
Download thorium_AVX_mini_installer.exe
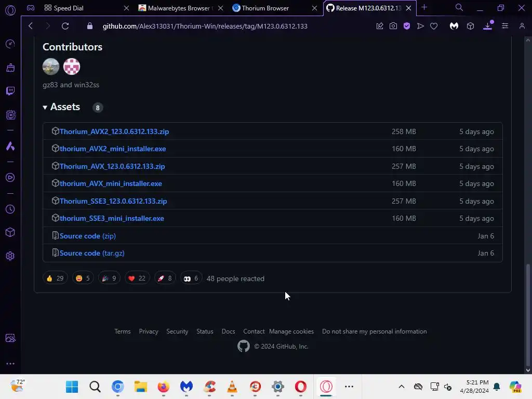coord(111,183)
